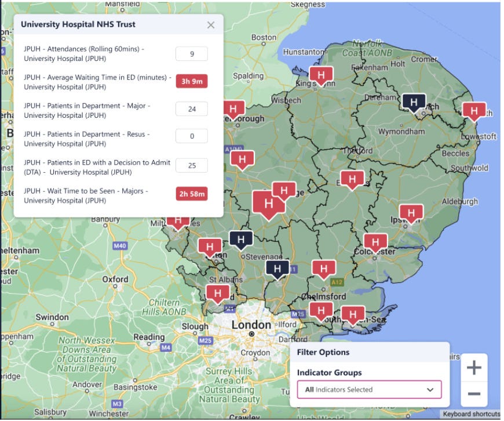Image resolution: width=504 pixels, height=421 pixels.
Task: Click the red hospital marker near Lowestoft coast
Action: tap(474, 112)
